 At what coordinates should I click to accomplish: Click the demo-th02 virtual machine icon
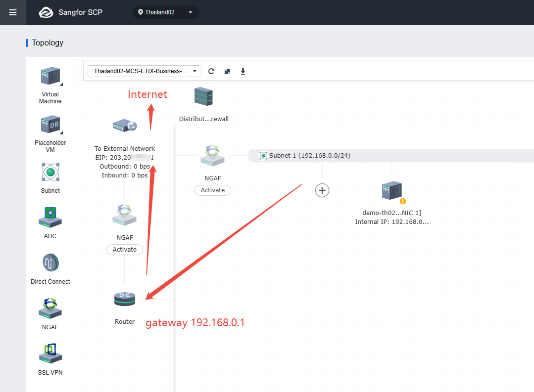pos(392,190)
